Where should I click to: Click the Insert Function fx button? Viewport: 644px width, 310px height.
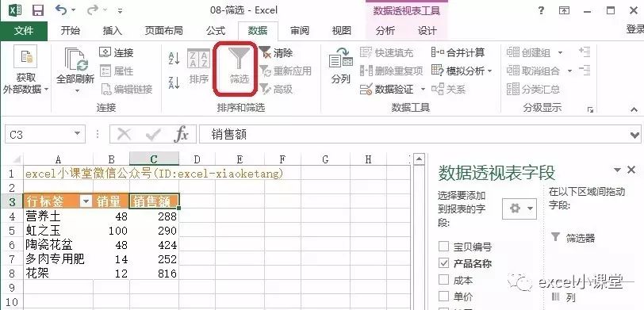(181, 134)
